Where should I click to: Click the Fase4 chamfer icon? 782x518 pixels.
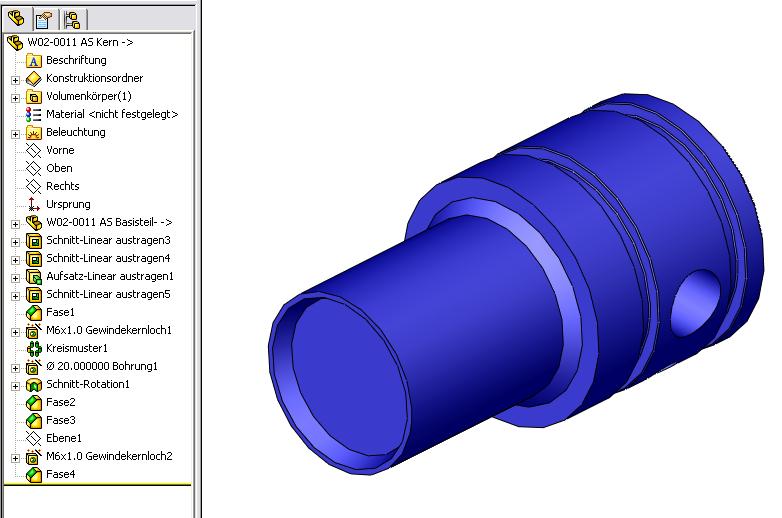click(x=33, y=475)
